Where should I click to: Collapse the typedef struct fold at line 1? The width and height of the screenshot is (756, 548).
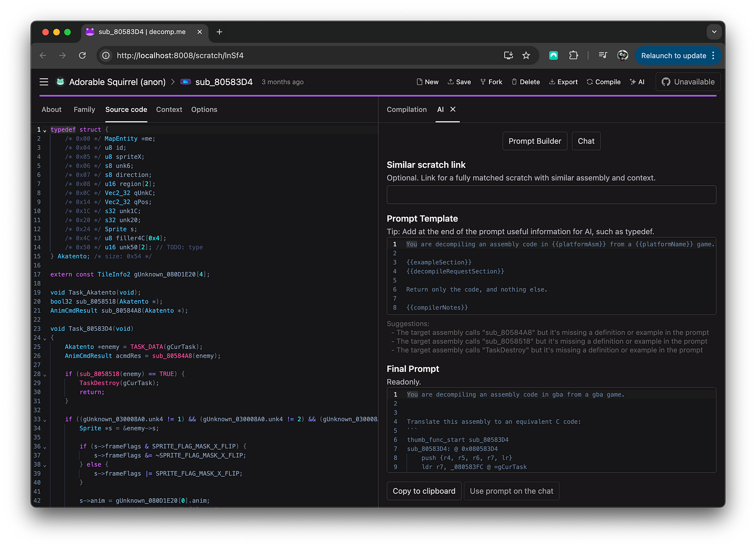[x=45, y=130]
